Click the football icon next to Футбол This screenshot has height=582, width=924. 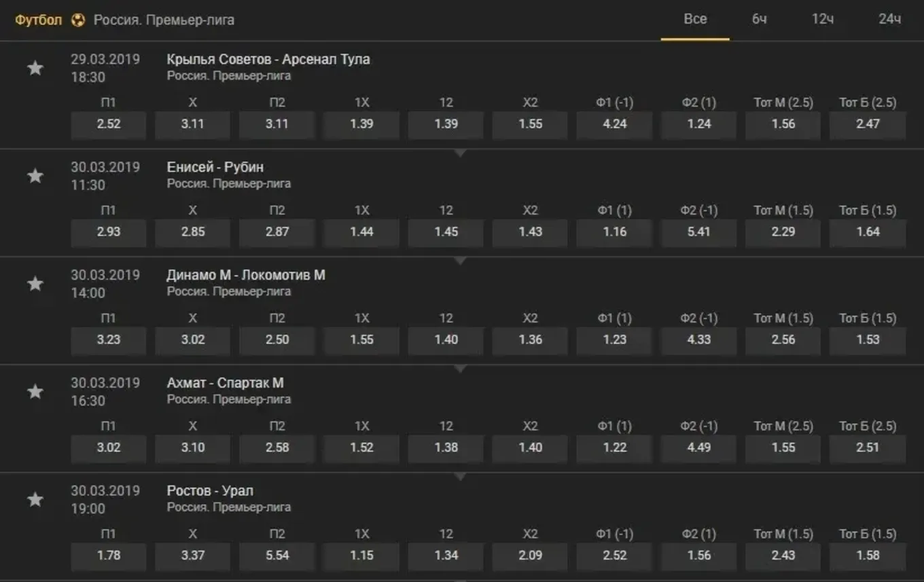point(78,20)
